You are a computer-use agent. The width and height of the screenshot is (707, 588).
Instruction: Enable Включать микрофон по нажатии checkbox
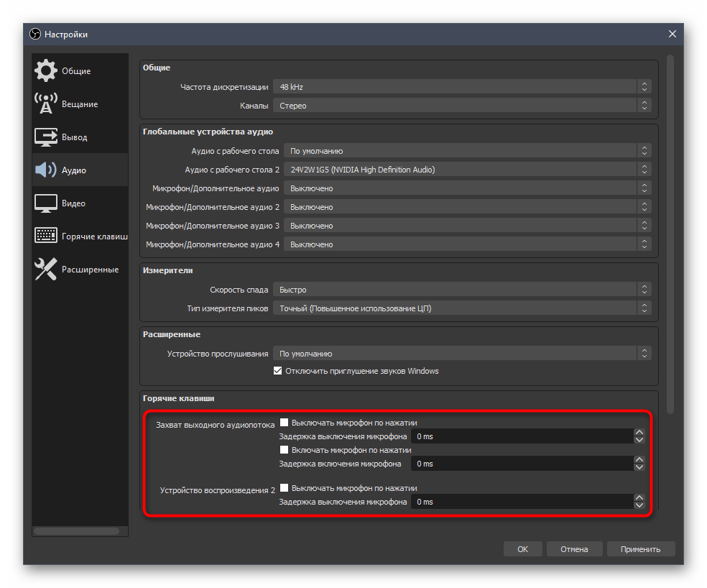[285, 449]
